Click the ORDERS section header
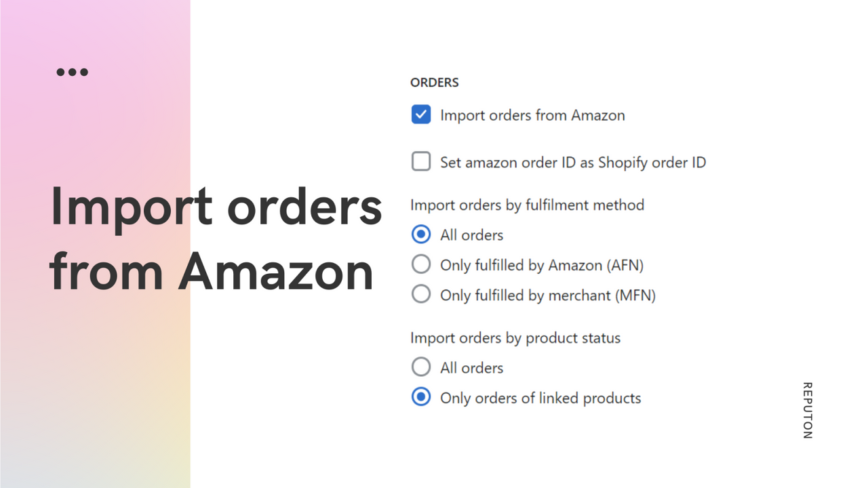Screen dimensions: 868x488 pyautogui.click(x=434, y=82)
